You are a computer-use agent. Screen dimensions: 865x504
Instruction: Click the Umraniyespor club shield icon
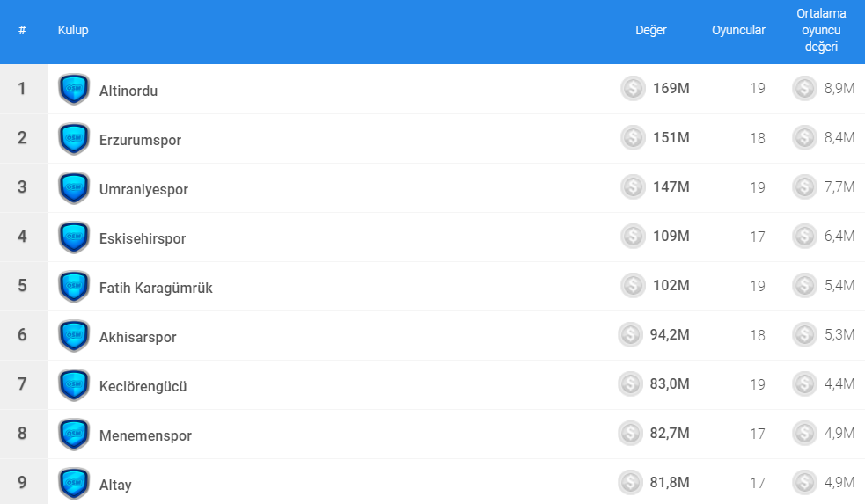74,188
